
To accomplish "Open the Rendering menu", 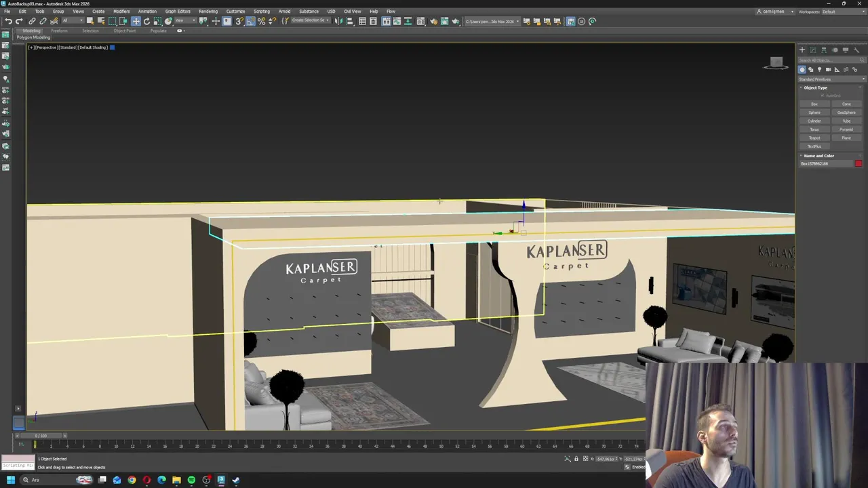I will pyautogui.click(x=208, y=12).
